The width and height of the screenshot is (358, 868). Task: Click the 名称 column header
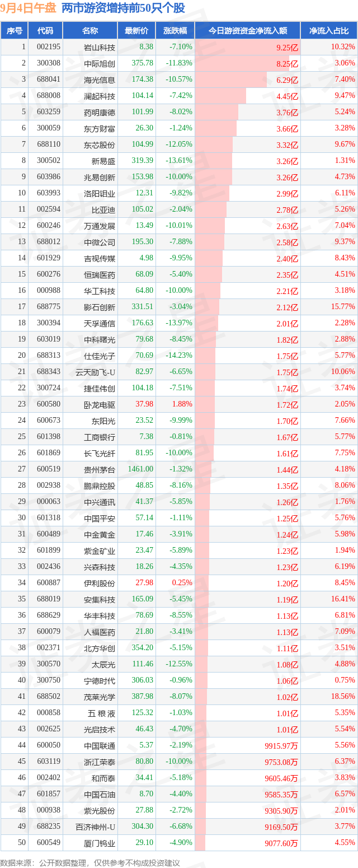[x=90, y=31]
